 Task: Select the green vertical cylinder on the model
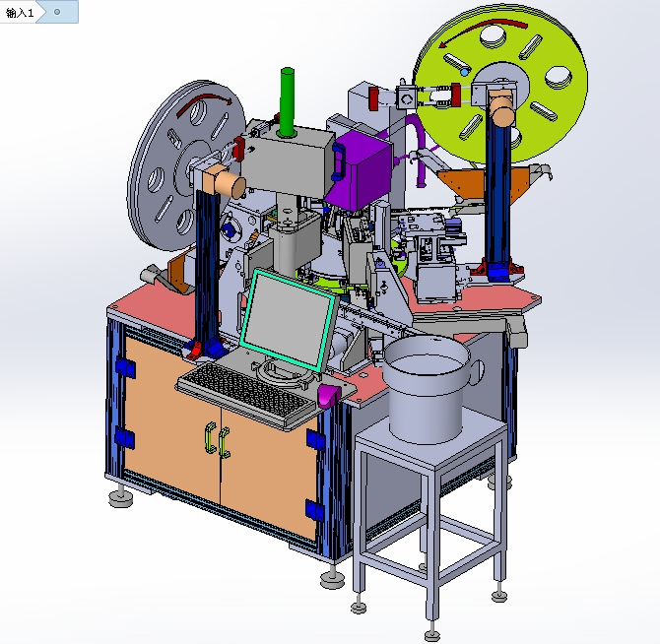[x=288, y=102]
